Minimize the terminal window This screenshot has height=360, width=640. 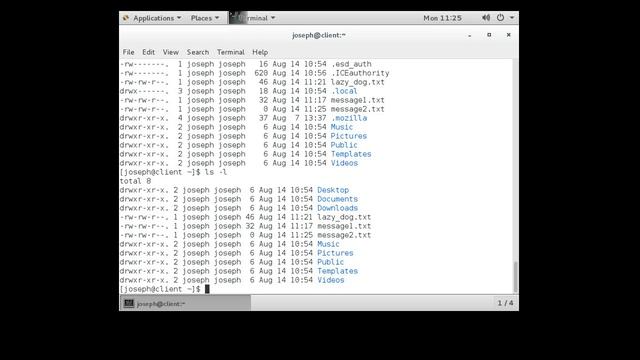(470, 36)
